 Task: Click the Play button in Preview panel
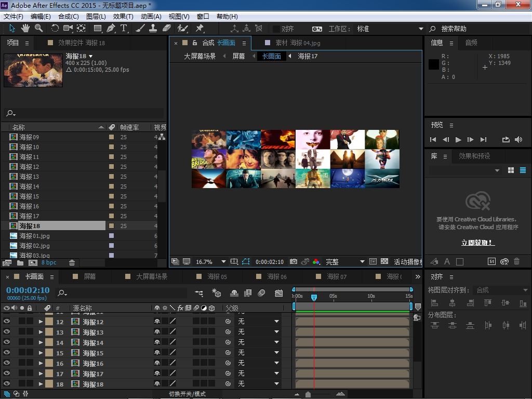458,139
